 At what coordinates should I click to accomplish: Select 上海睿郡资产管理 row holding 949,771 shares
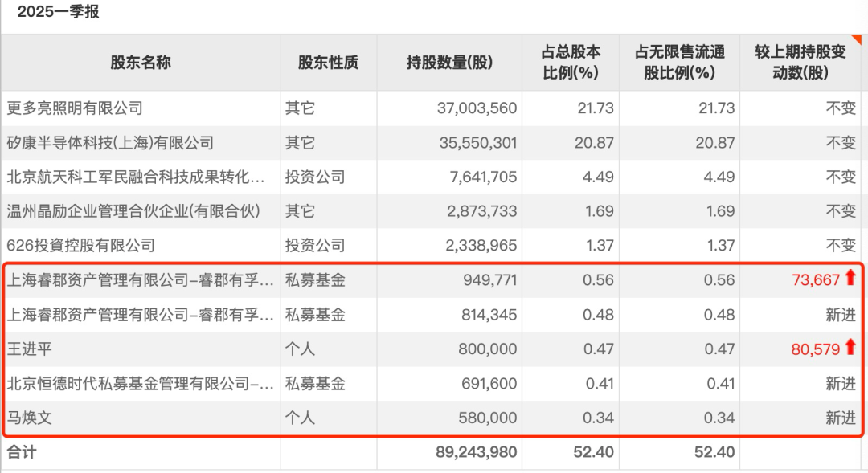pyautogui.click(x=141, y=280)
